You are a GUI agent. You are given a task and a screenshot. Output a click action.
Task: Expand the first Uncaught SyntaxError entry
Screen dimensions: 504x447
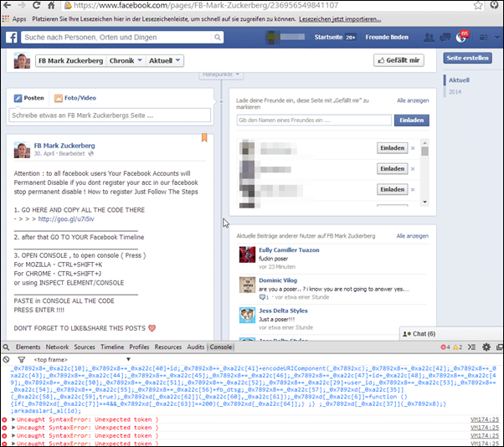13,419
